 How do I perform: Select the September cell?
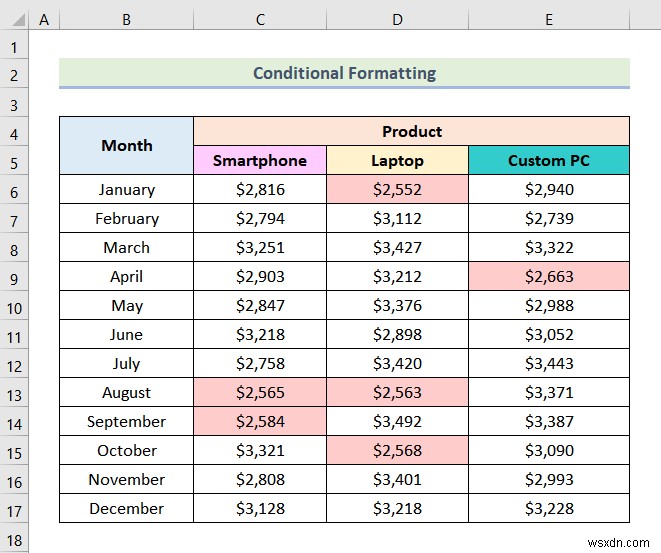click(126, 421)
